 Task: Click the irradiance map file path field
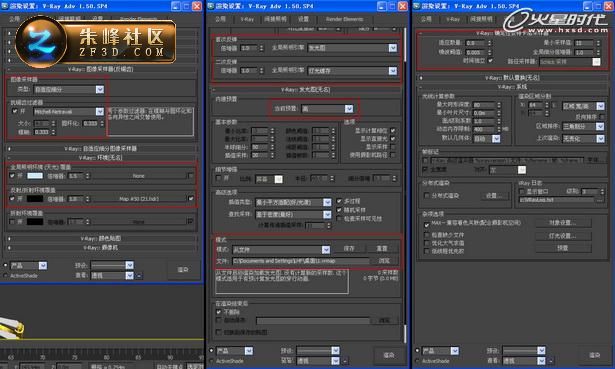[x=300, y=261]
